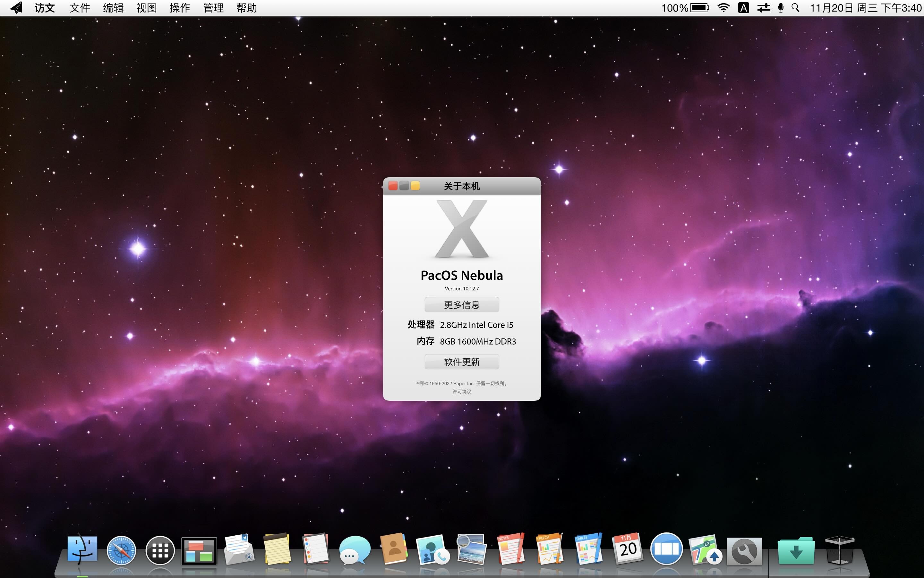Launch the Safari compass icon in dock
924x578 pixels.
click(x=121, y=550)
